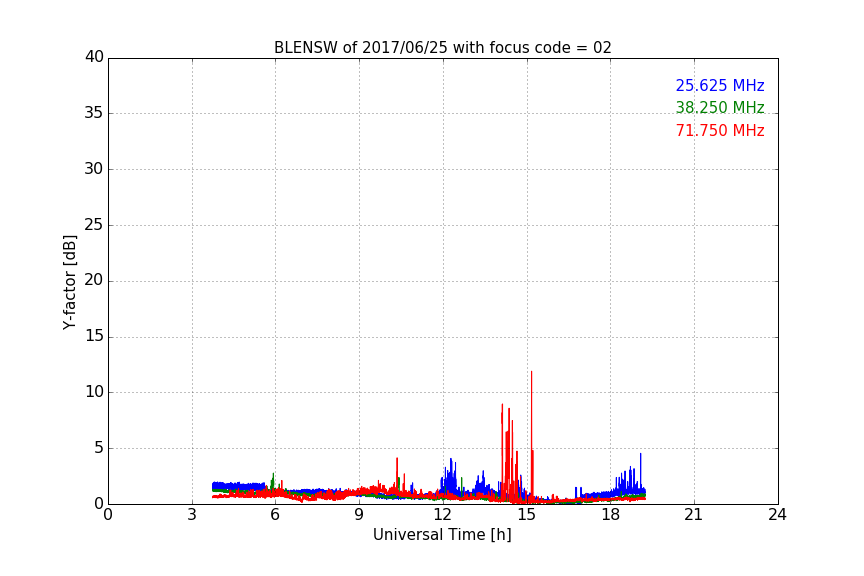Select the red '71.750 MHz' legend label
Screen dimensions: 864x576
720,131
